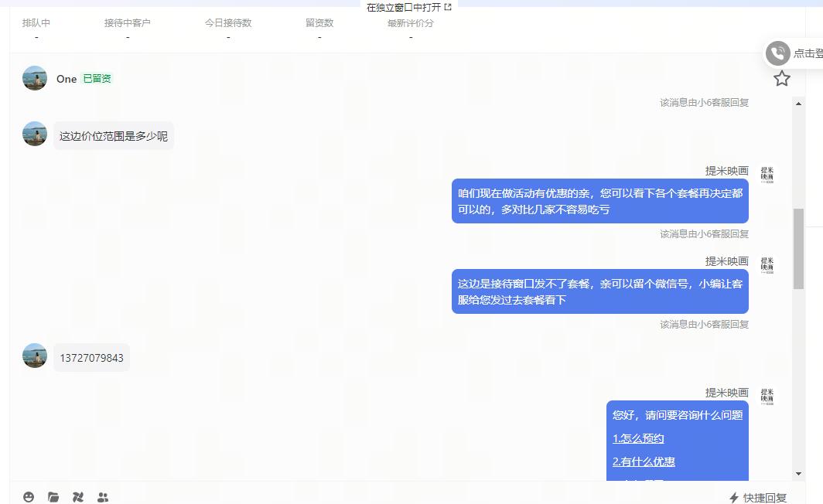Click the lightning icon for quick reply
823x504 pixels.
734,497
